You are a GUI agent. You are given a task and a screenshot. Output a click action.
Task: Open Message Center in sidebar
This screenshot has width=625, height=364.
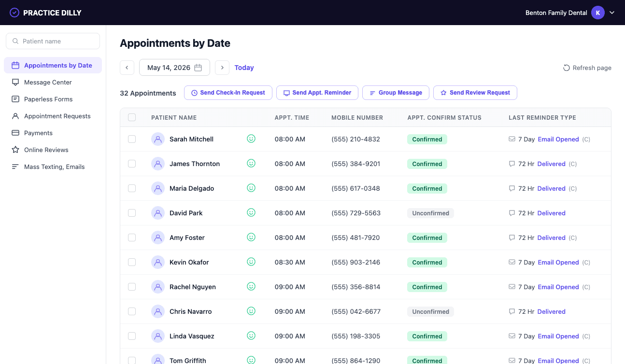53,82
